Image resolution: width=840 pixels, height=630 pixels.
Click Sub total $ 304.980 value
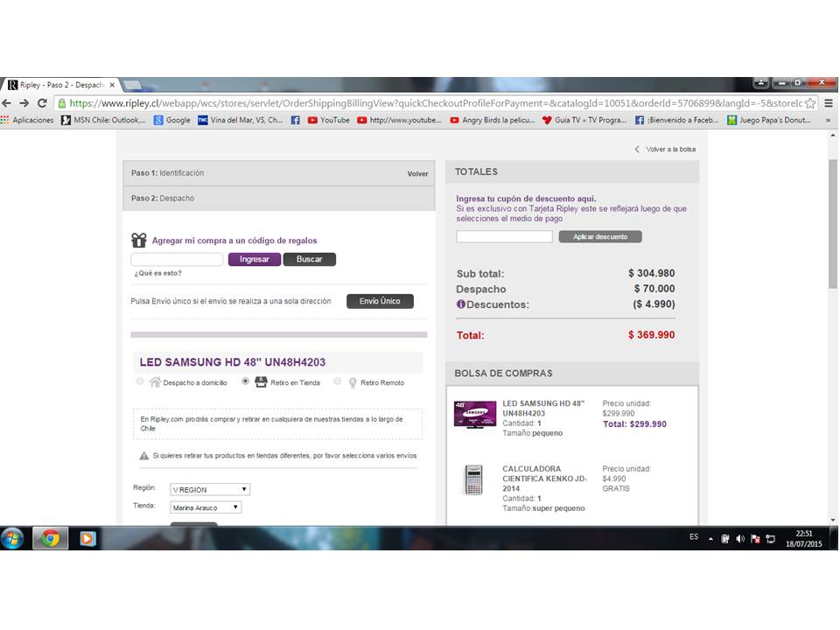coord(651,273)
